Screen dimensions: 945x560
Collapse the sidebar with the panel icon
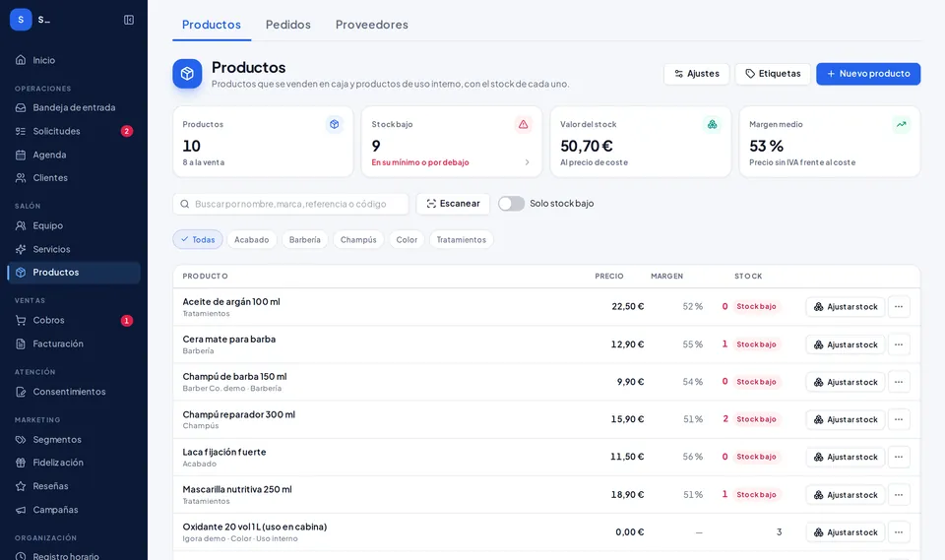click(129, 20)
